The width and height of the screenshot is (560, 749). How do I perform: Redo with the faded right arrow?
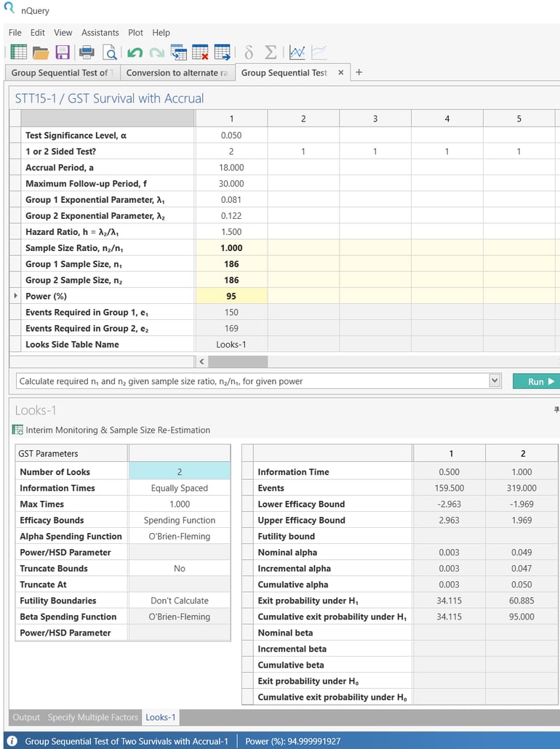pos(156,52)
